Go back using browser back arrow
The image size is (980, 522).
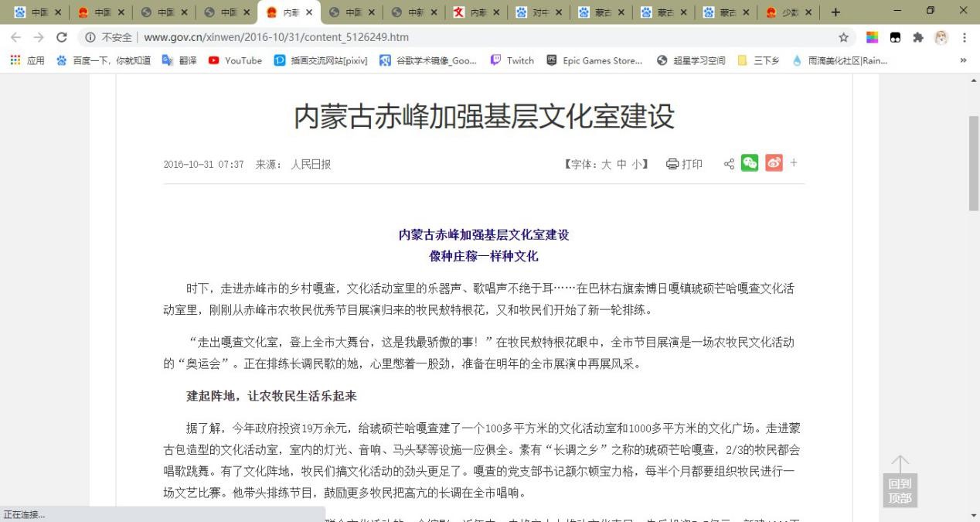tap(15, 37)
